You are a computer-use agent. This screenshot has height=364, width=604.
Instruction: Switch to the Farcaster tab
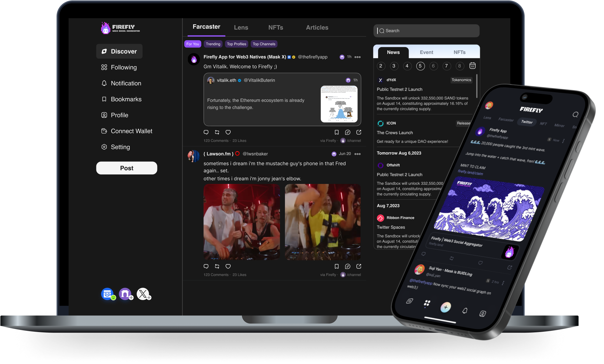tap(206, 27)
